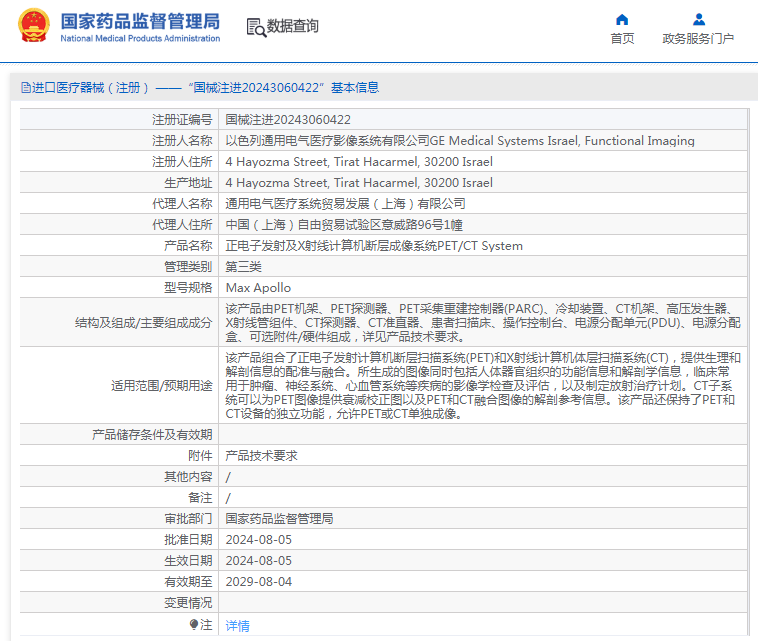
Task: Select approving department 国家药品监督管理局 value
Action: (x=279, y=519)
